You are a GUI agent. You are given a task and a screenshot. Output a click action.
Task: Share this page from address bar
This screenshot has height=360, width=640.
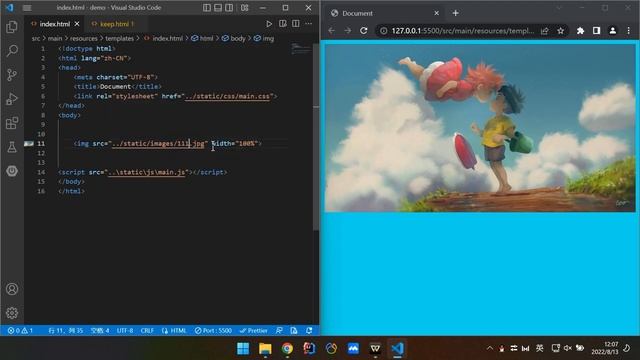(x=544, y=31)
